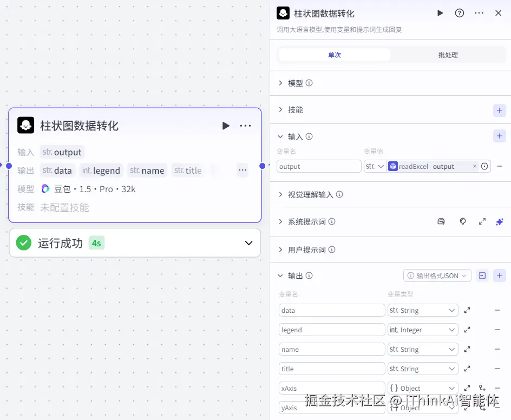This screenshot has height=420, width=511.
Task: Click the import prompt inbox icon
Action: pos(441,221)
